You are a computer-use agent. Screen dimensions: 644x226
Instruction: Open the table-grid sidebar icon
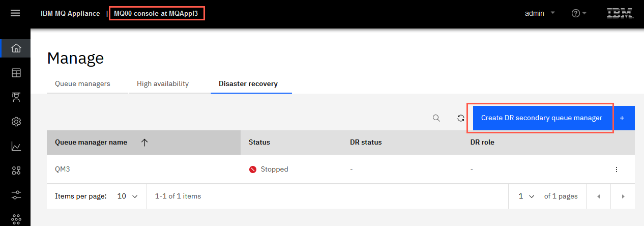coord(16,73)
